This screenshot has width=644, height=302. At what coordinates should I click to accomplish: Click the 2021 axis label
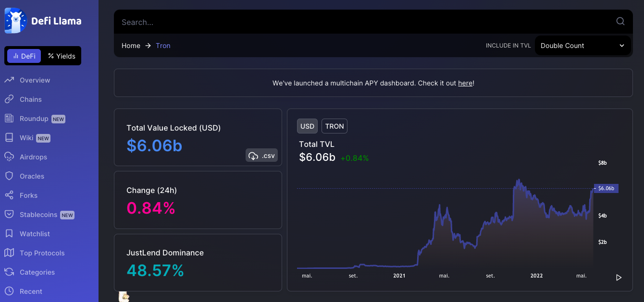point(399,276)
